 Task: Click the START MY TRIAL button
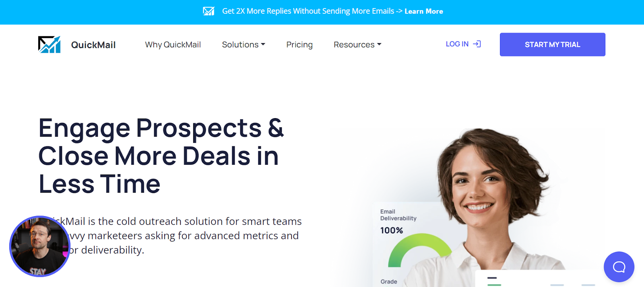[x=553, y=44]
